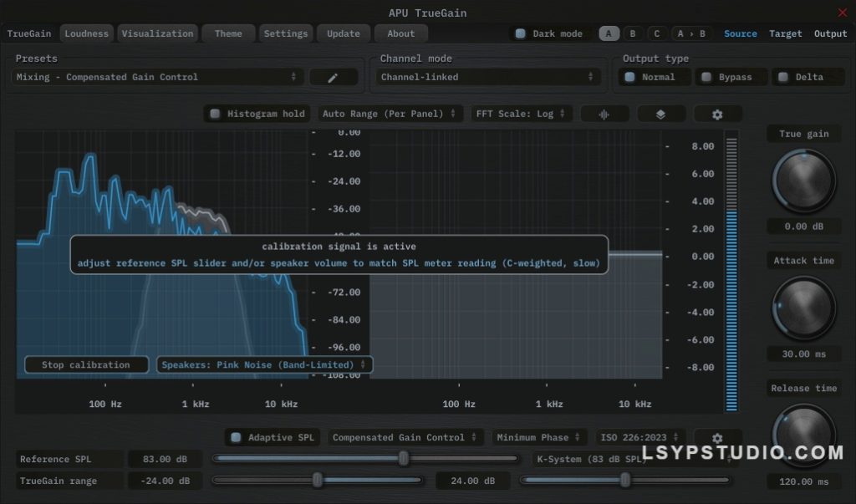Open the FFT Scale dropdown

point(521,113)
